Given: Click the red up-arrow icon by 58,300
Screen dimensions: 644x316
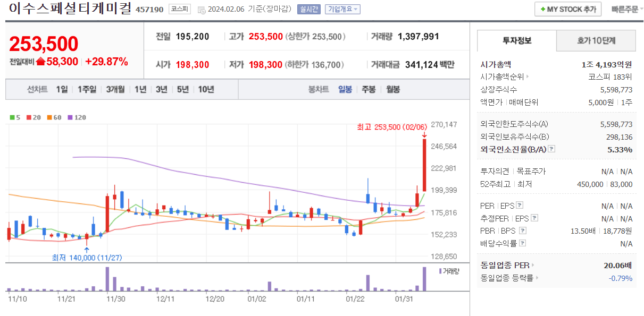Looking at the screenshot, I should click(40, 62).
